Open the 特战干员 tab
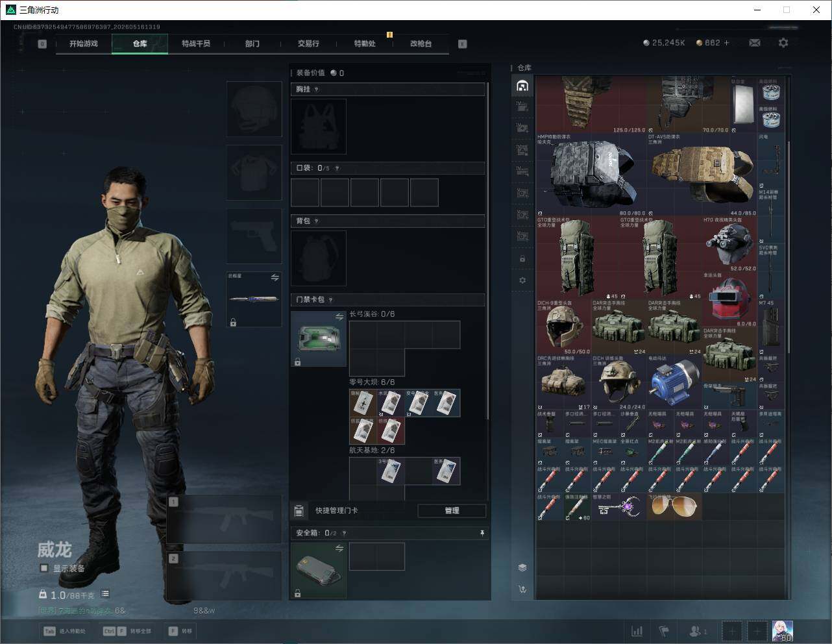Image resolution: width=832 pixels, height=644 pixels. (x=196, y=43)
